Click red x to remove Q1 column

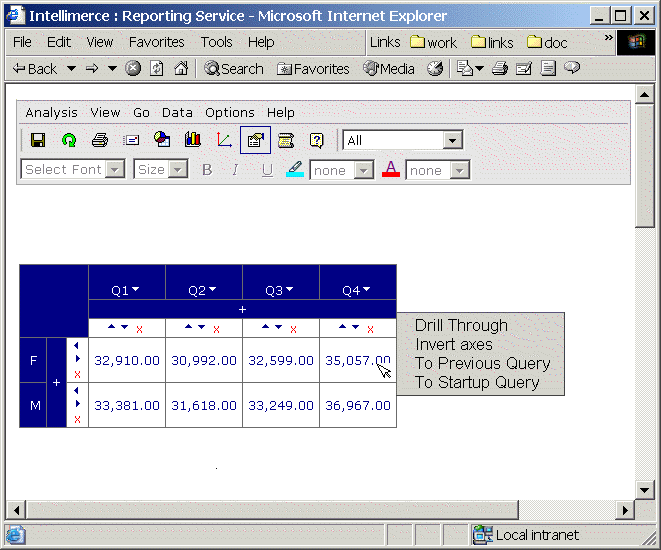coord(140,330)
